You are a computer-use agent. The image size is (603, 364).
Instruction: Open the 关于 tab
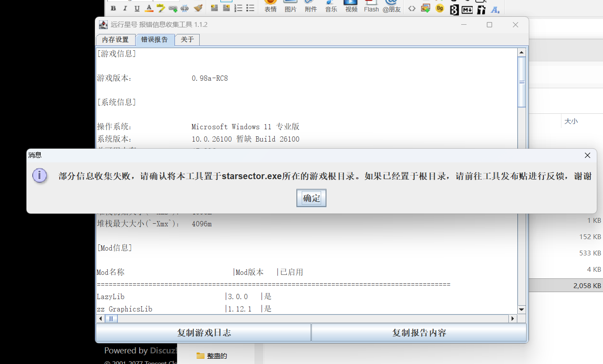(x=187, y=39)
